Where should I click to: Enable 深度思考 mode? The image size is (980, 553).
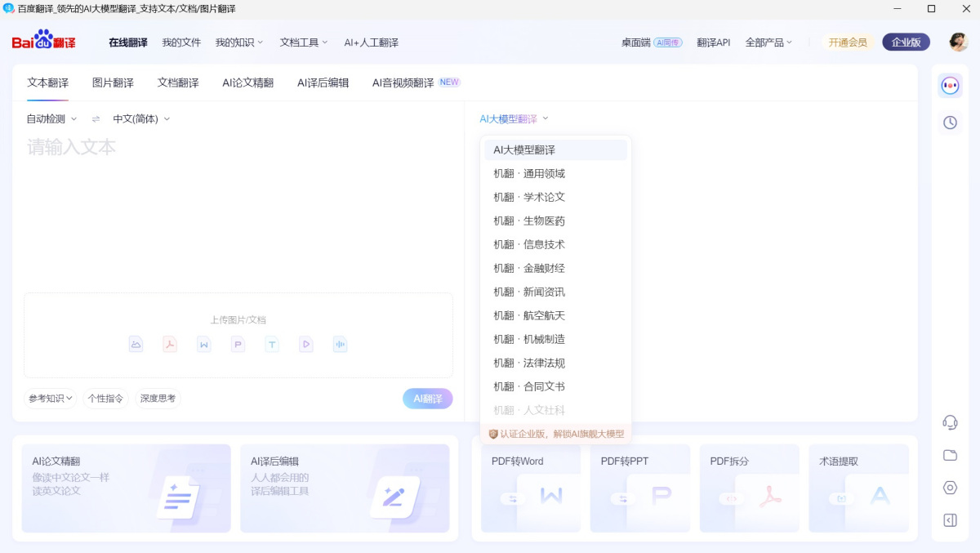tap(157, 399)
